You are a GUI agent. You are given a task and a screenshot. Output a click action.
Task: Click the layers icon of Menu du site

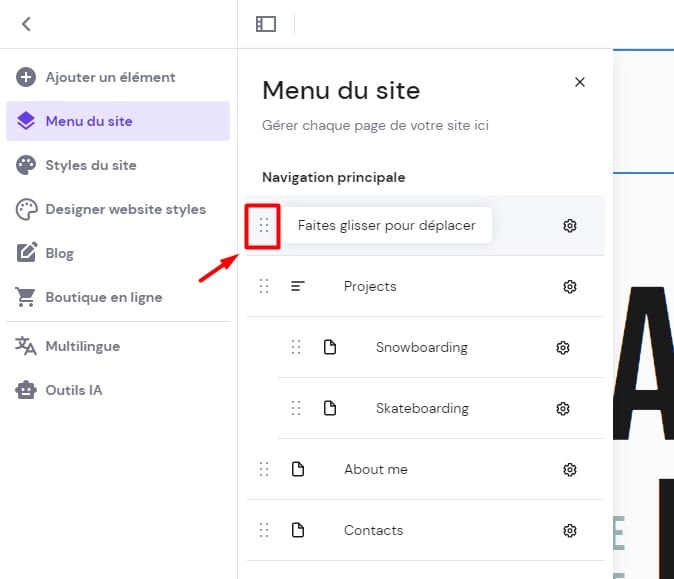click(x=26, y=121)
